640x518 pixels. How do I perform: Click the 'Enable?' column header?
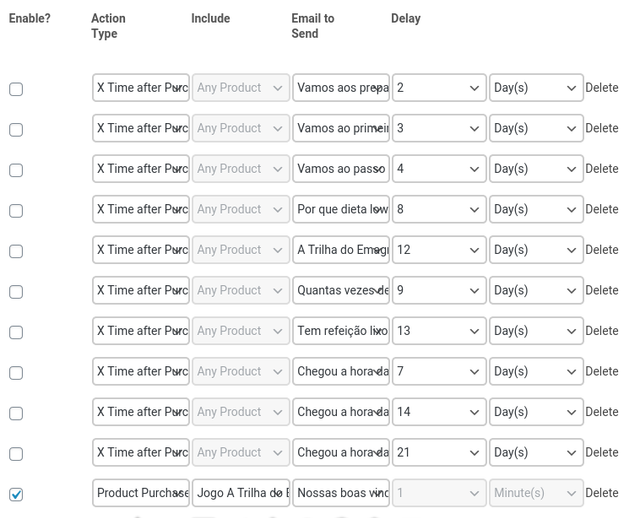(x=30, y=18)
